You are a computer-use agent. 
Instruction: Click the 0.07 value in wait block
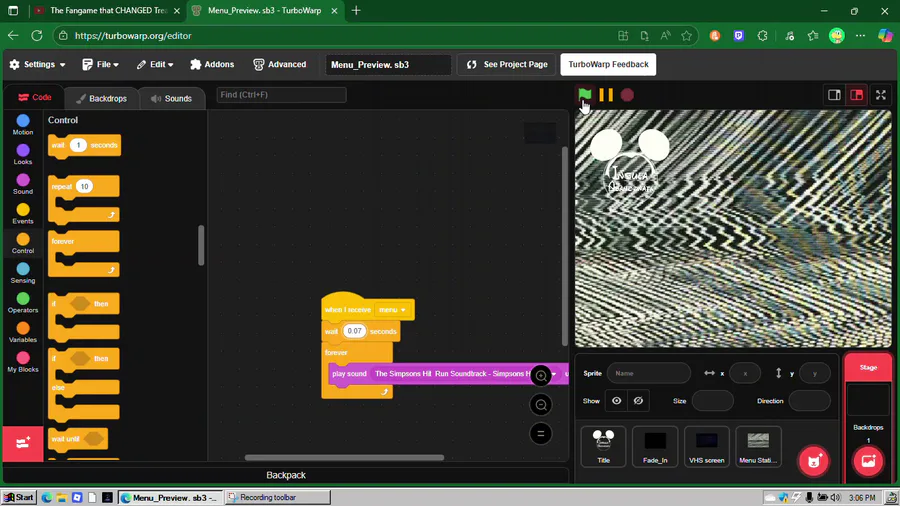click(354, 331)
